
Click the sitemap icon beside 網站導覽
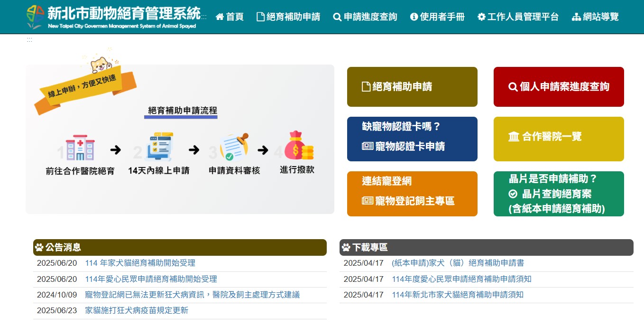576,17
